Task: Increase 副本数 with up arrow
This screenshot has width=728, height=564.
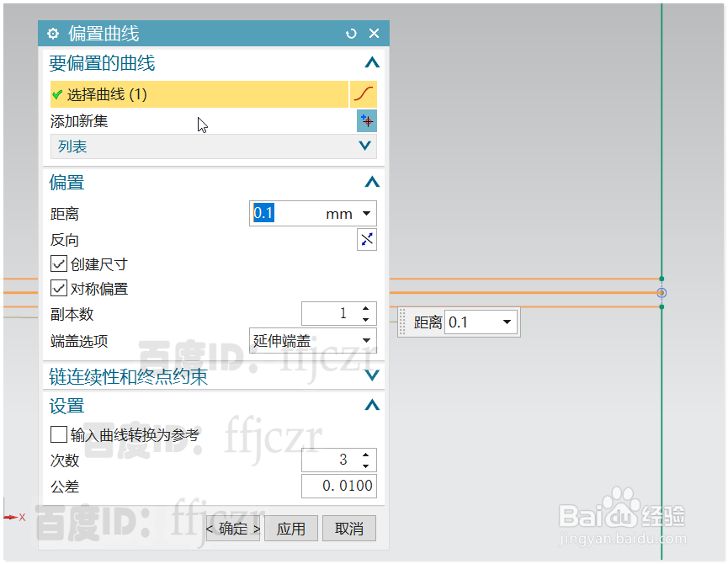Action: (x=366, y=309)
